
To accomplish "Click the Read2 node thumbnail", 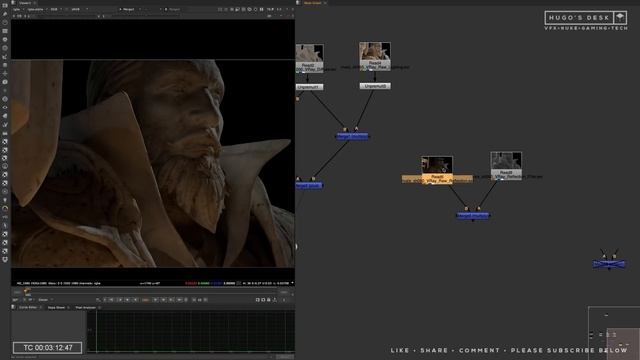I will (310, 53).
